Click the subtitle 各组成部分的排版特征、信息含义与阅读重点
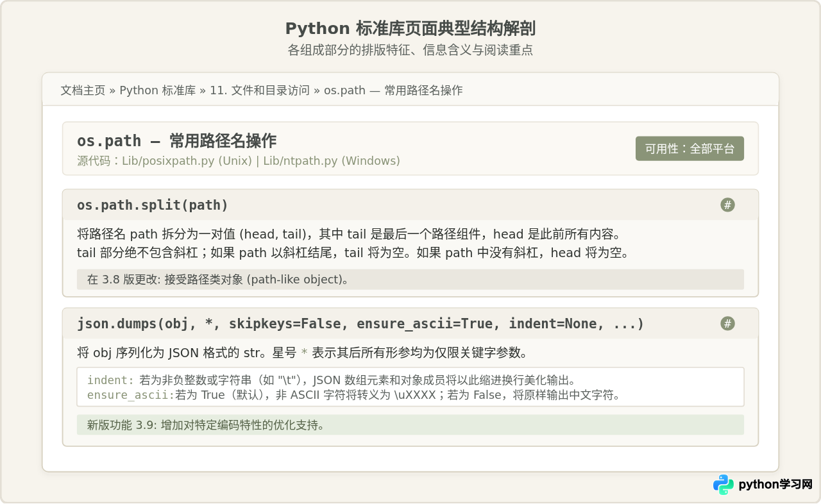821x504 pixels. click(410, 50)
